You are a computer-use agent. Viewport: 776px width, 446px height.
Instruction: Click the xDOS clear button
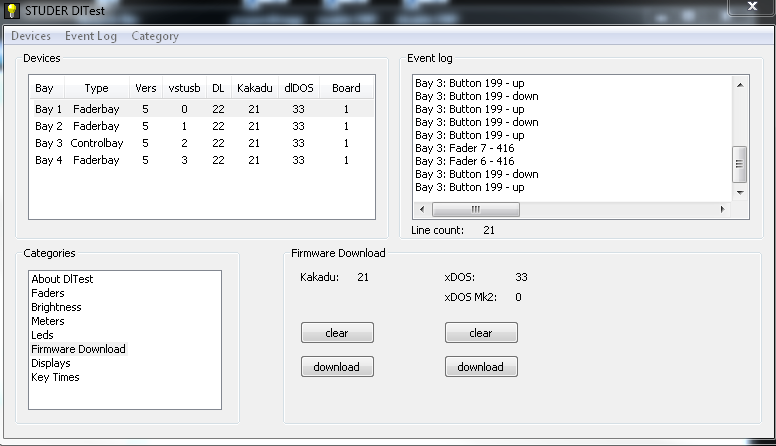(x=481, y=333)
